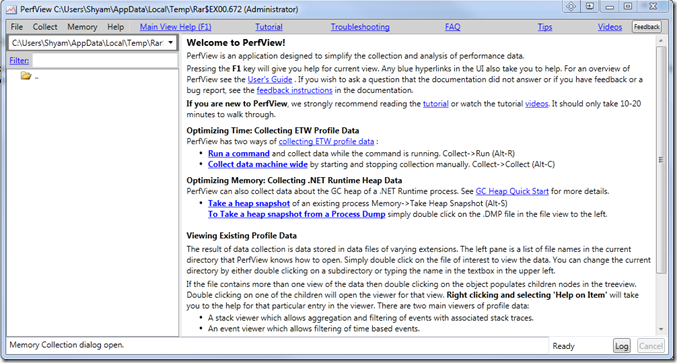The image size is (677, 363).
Task: Open the Help menu
Action: pos(115,27)
